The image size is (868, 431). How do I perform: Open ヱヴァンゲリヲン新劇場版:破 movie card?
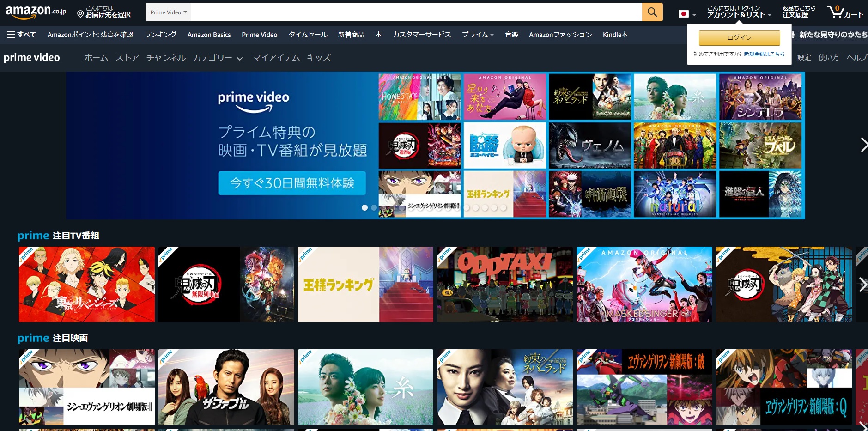pyautogui.click(x=644, y=387)
